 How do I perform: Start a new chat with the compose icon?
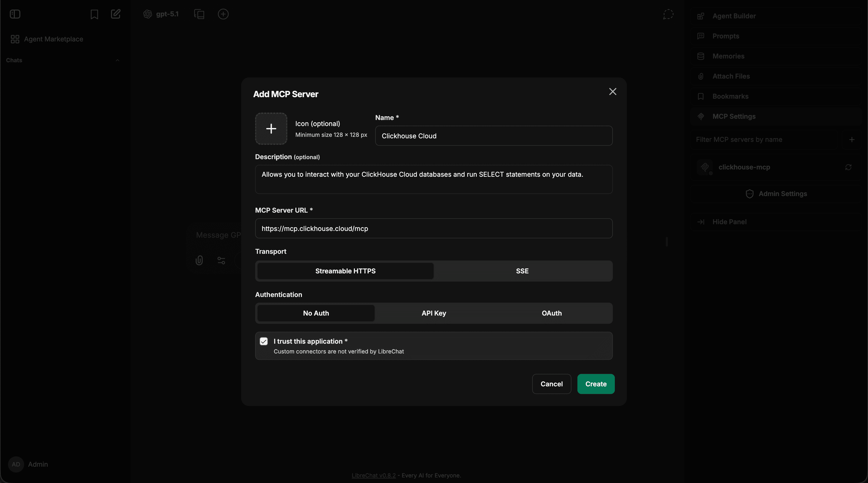pos(116,14)
